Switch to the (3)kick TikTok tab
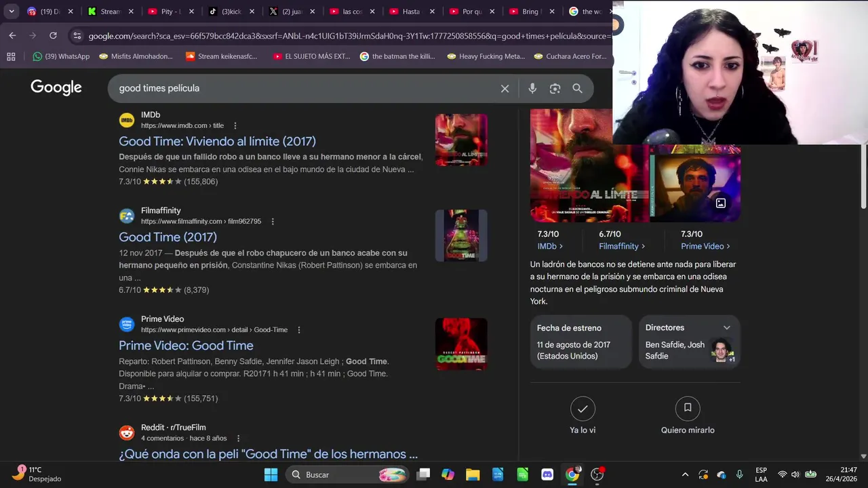The height and width of the screenshot is (488, 868). tap(229, 12)
